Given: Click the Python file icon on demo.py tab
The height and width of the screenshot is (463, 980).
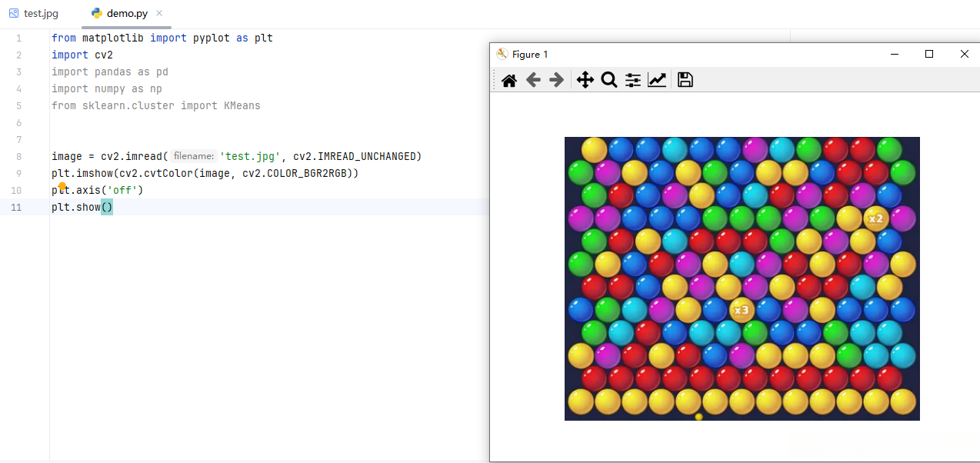Looking at the screenshot, I should coord(96,14).
